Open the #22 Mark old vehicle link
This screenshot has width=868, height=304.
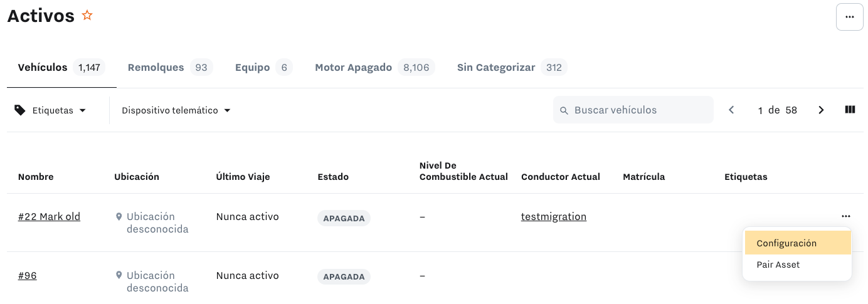[x=49, y=217]
